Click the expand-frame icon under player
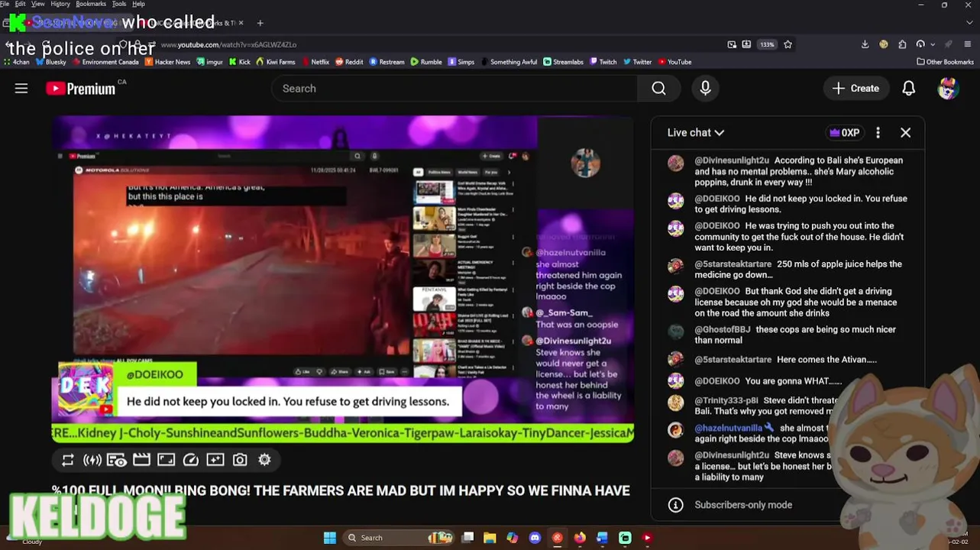Viewport: 980px width, 550px height. 166,460
